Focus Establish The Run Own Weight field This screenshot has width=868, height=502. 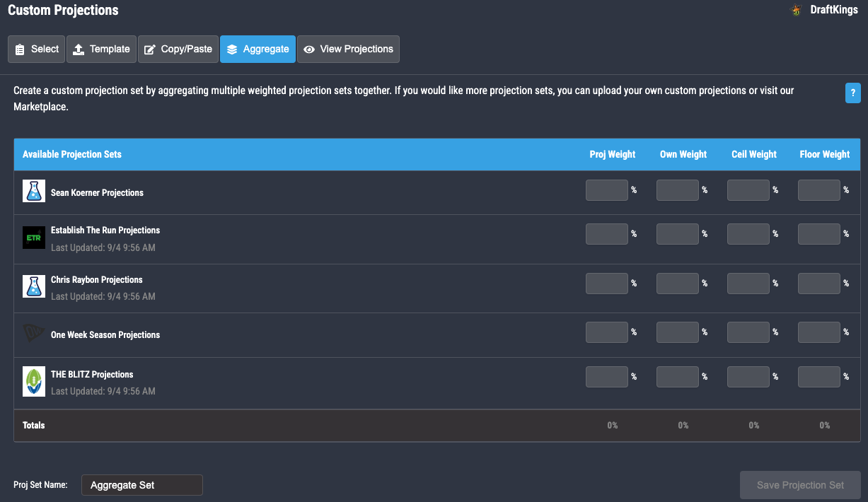point(677,234)
